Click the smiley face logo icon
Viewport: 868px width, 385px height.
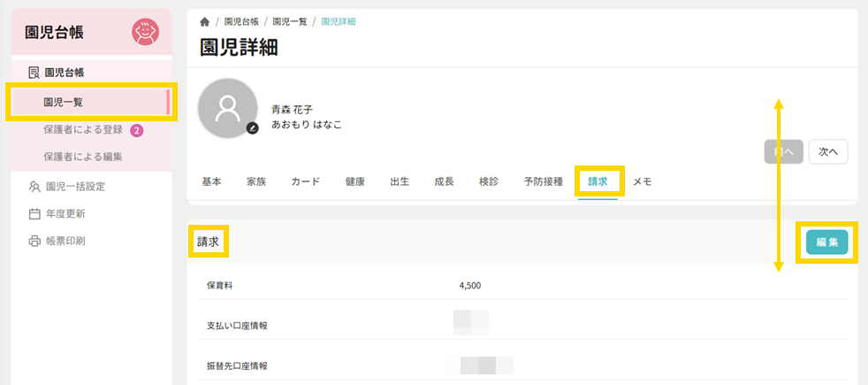(x=145, y=33)
